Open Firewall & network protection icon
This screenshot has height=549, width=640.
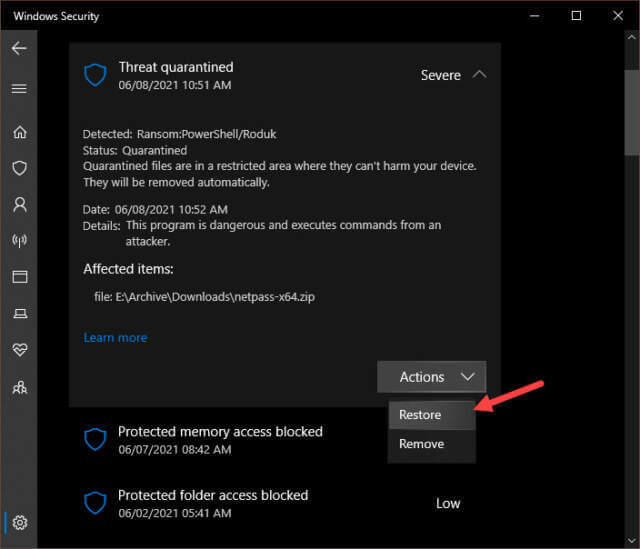pos(20,240)
